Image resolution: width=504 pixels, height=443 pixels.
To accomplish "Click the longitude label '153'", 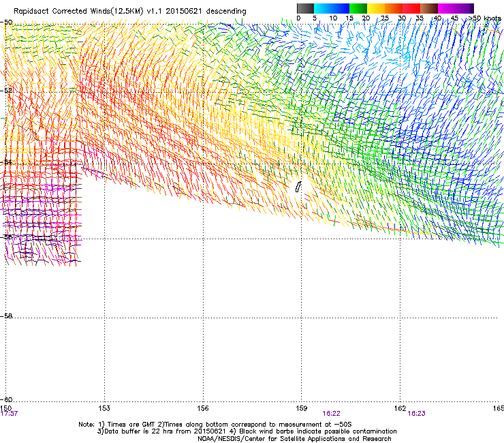I will [x=104, y=408].
